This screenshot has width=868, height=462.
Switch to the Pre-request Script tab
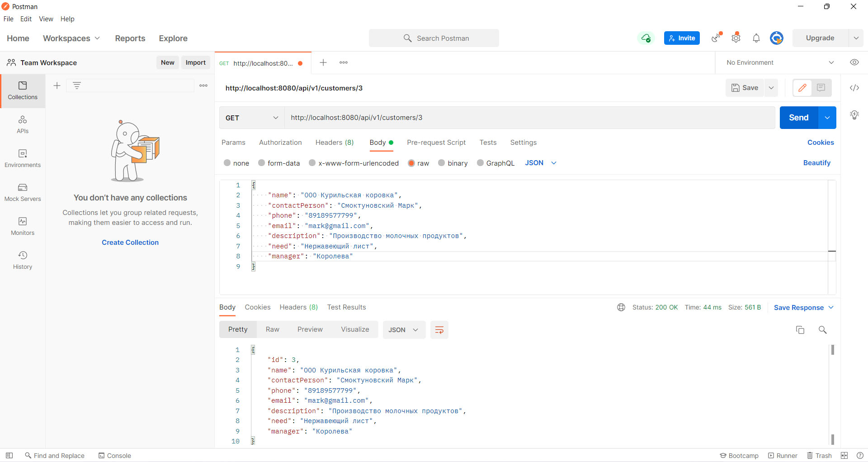tap(436, 143)
